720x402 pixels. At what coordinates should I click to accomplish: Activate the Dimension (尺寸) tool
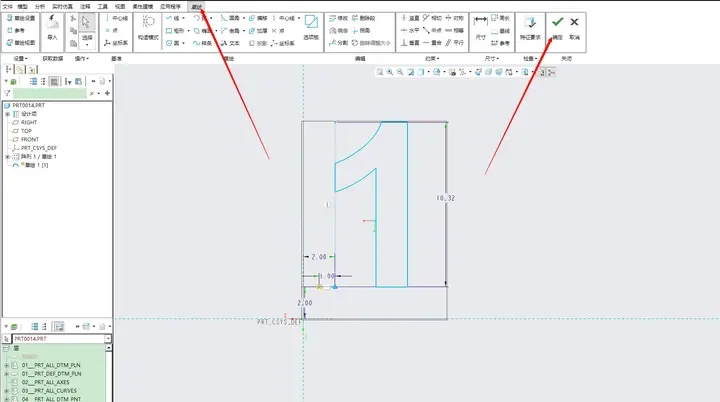[480, 28]
